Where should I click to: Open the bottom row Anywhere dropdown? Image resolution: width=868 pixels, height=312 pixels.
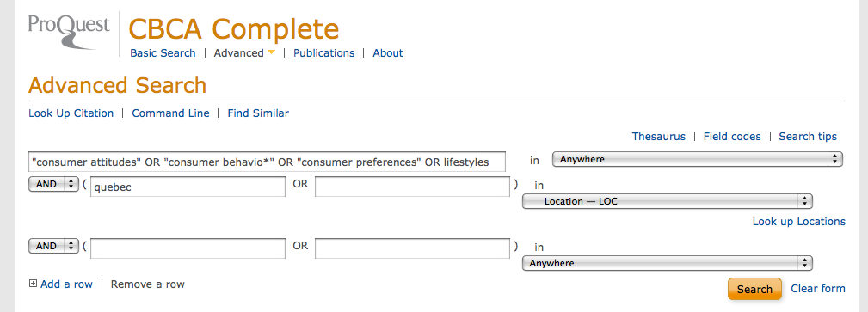click(667, 263)
